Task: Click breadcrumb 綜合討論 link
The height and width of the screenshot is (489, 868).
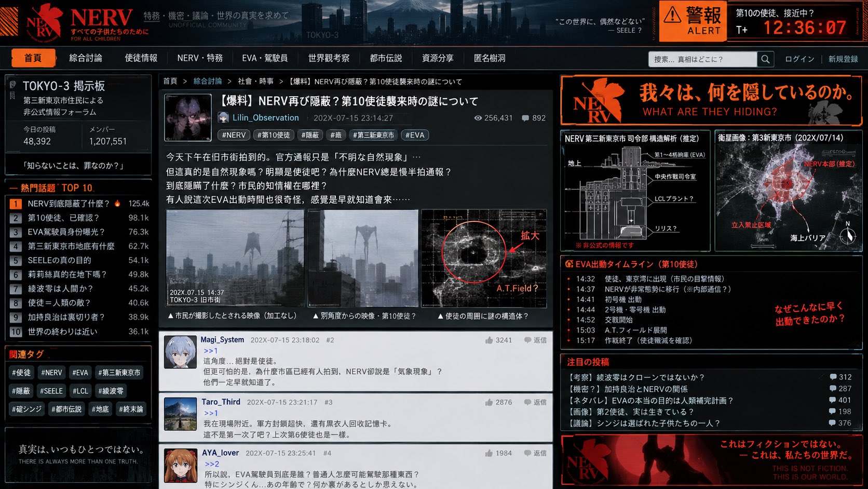Action: pos(208,82)
